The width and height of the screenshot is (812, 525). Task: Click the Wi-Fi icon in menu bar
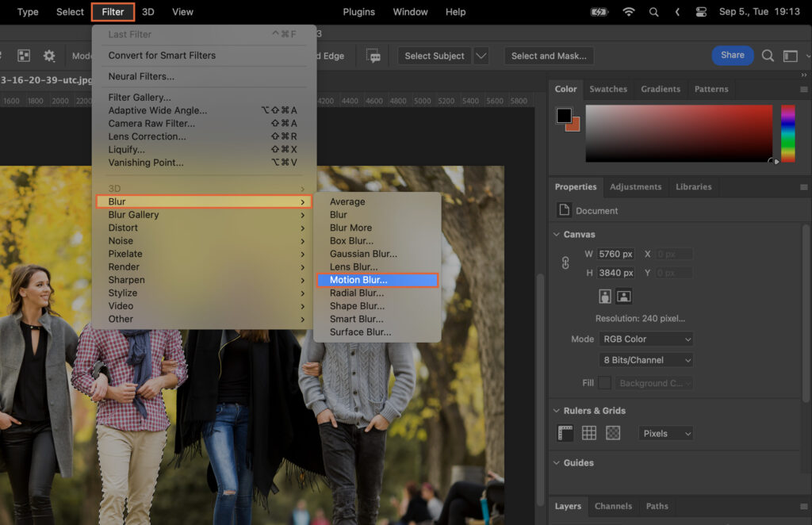628,12
